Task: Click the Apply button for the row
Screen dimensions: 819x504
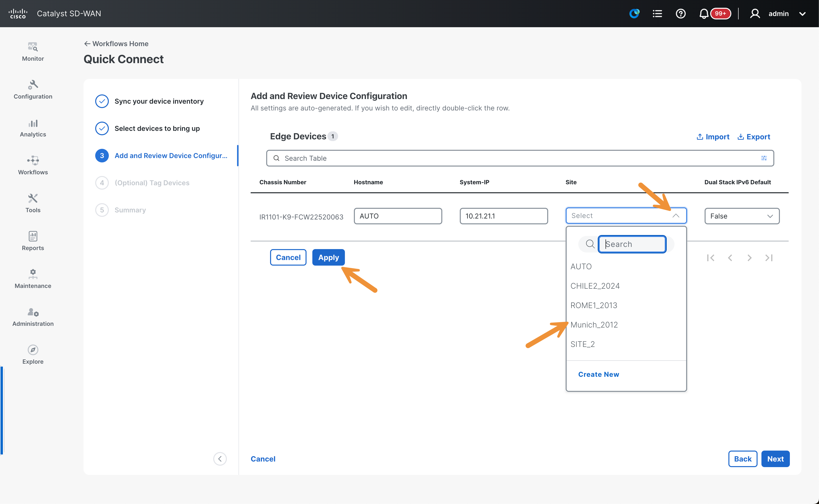Action: 328,257
